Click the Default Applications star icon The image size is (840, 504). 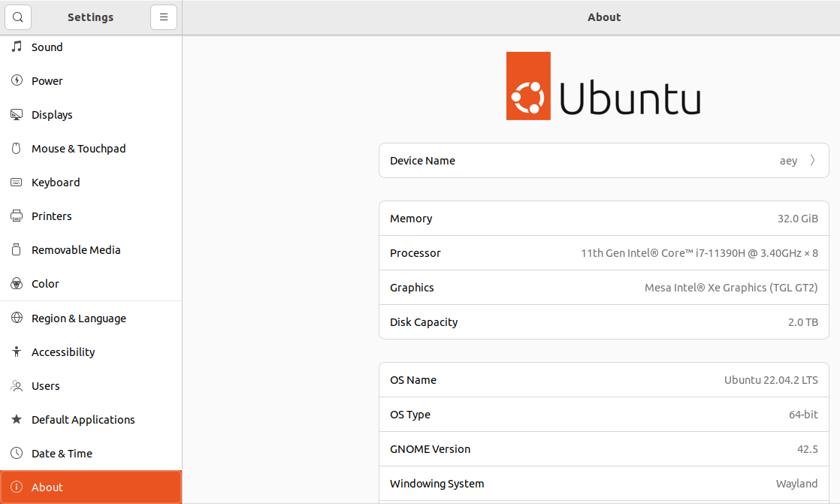pos(17,419)
